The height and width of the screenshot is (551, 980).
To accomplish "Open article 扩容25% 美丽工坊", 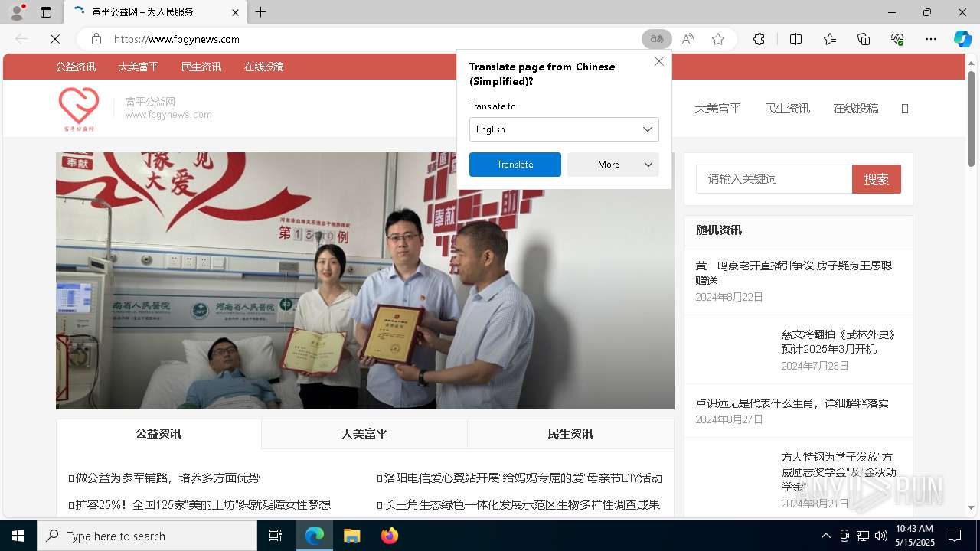I will pos(202,504).
